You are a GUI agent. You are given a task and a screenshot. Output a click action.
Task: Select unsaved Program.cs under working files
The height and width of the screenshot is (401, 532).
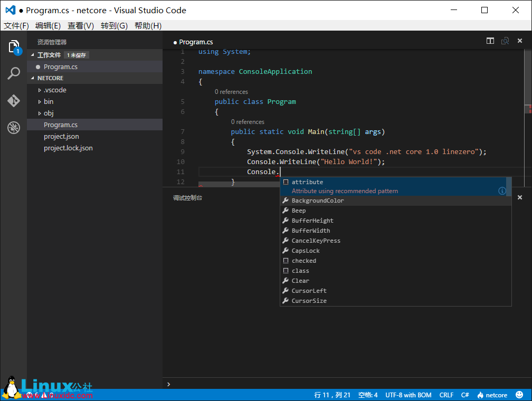click(x=94, y=67)
